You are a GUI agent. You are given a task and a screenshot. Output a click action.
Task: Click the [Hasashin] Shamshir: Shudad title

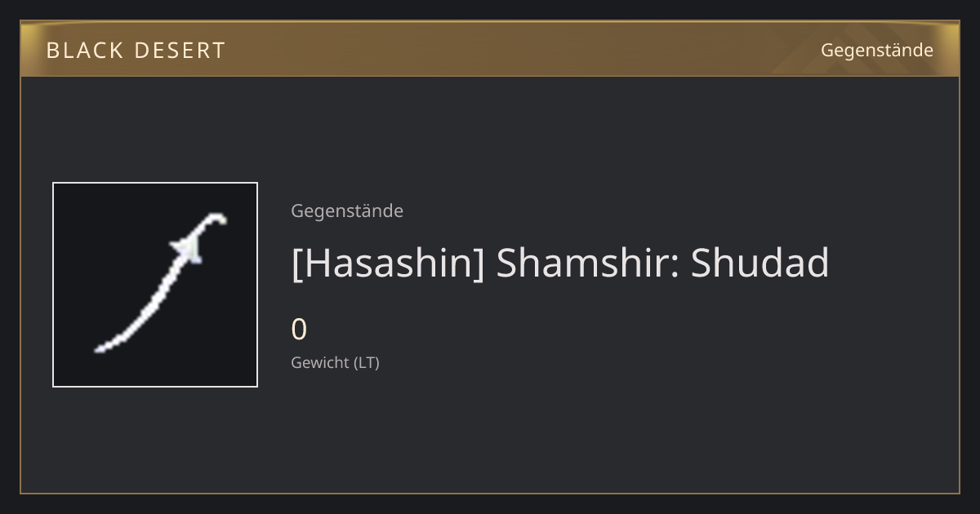pos(560,264)
